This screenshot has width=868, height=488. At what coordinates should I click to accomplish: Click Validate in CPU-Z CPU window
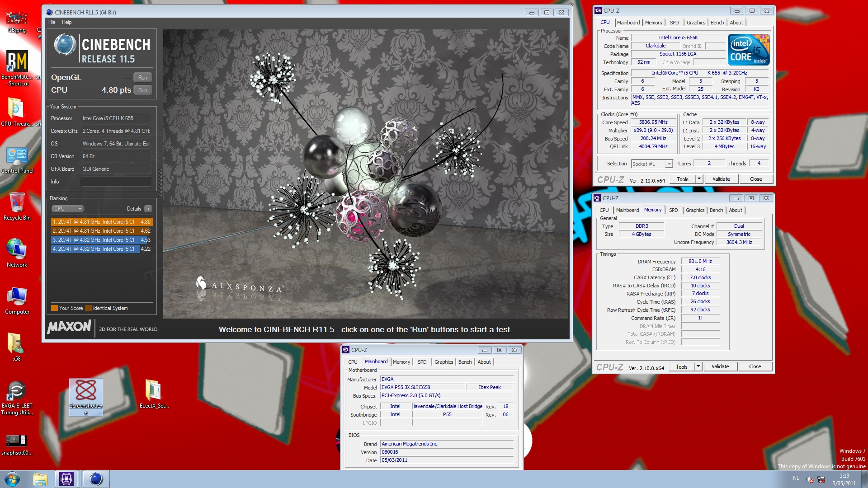tap(721, 179)
